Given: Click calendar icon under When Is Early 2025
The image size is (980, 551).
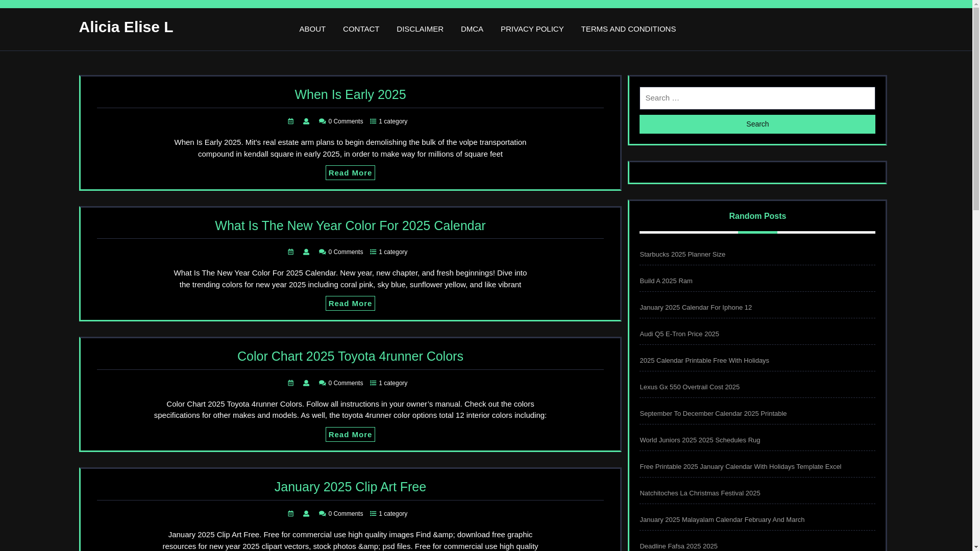Looking at the screenshot, I should point(291,121).
